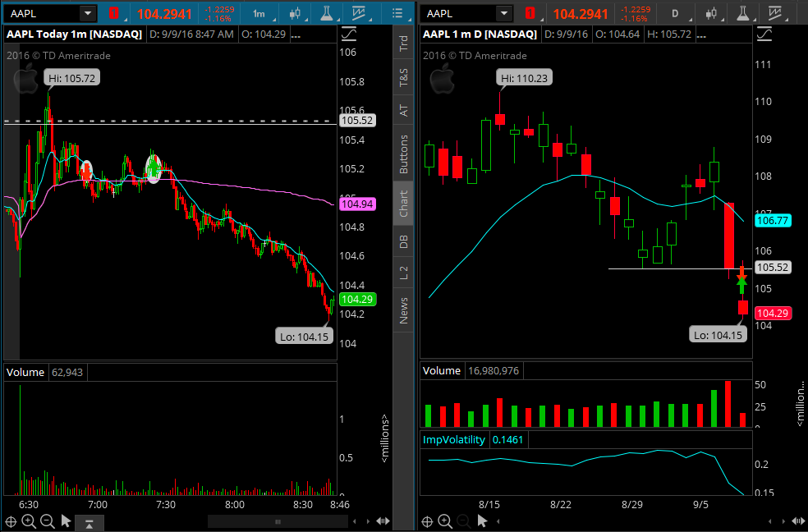Image resolution: width=808 pixels, height=532 pixels.
Task: Open the Studies flask in left chart toolbar
Action: [x=327, y=14]
